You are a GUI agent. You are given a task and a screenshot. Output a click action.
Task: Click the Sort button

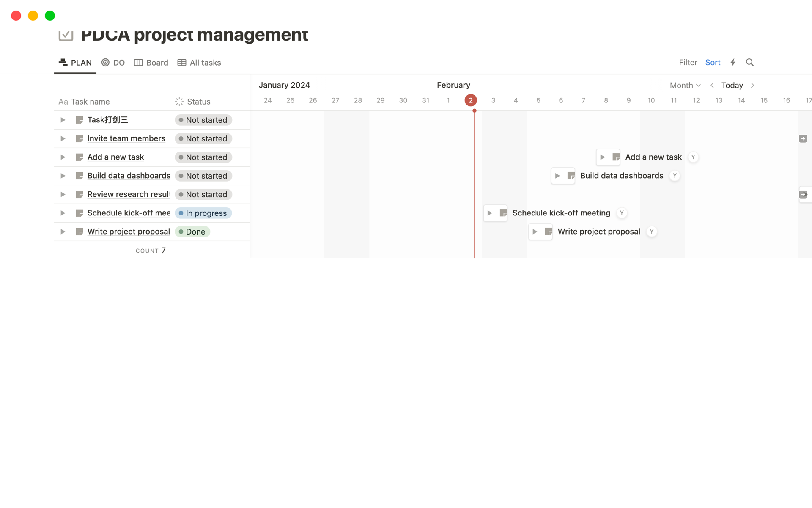click(713, 62)
